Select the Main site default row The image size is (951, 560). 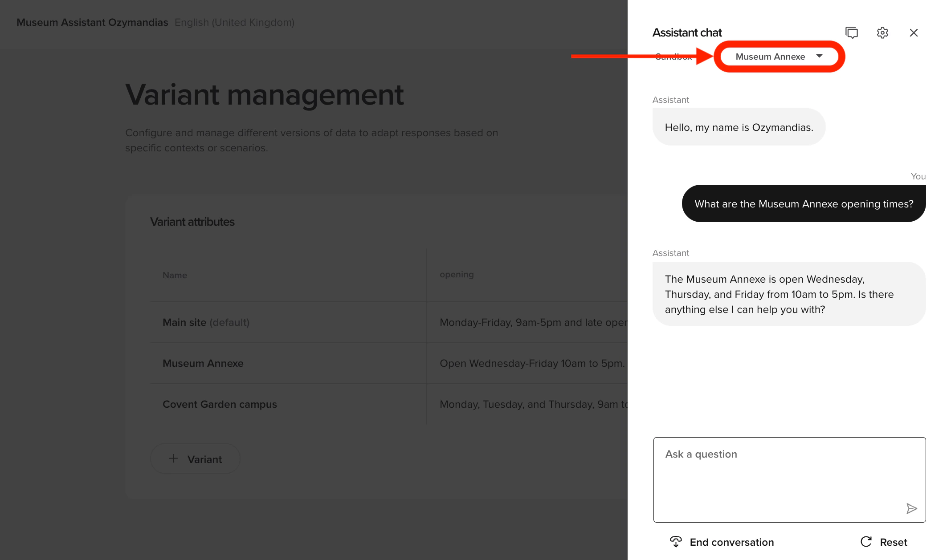(x=206, y=322)
